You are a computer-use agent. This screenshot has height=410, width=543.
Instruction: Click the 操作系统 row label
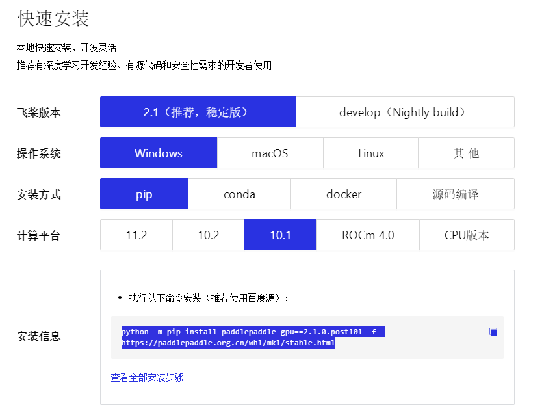(39, 153)
